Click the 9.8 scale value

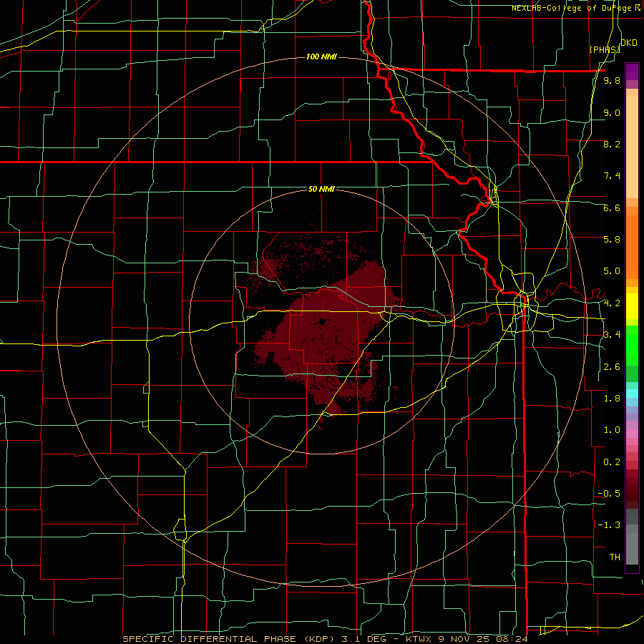click(x=612, y=81)
